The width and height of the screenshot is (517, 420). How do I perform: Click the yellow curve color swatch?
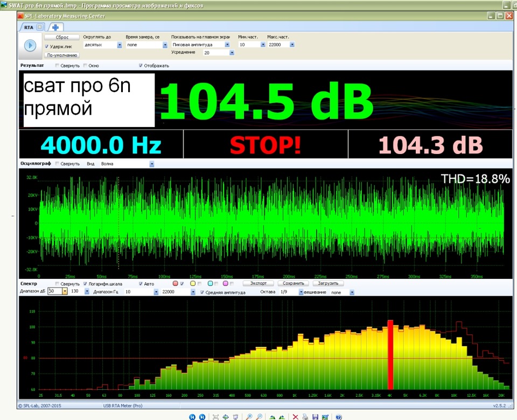pyautogui.click(x=193, y=284)
